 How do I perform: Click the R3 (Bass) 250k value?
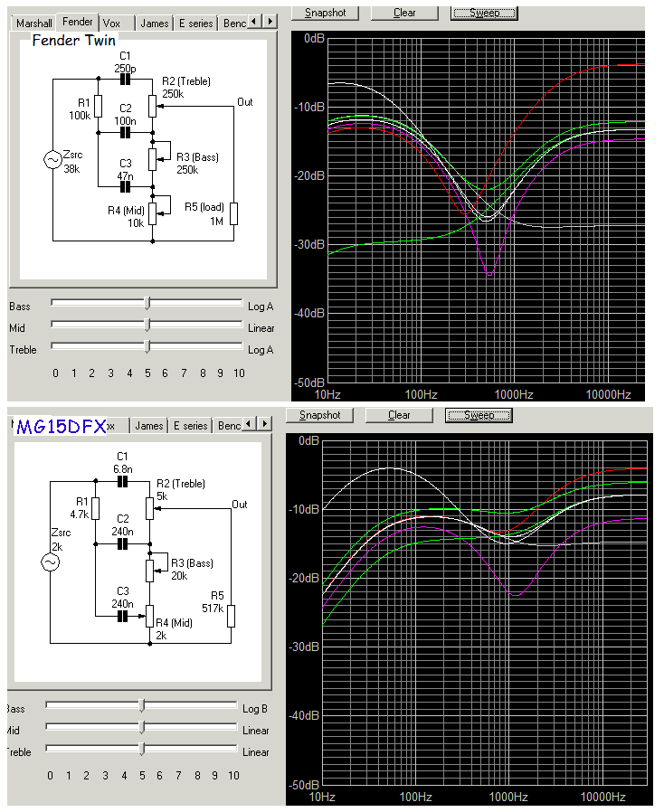(x=187, y=170)
